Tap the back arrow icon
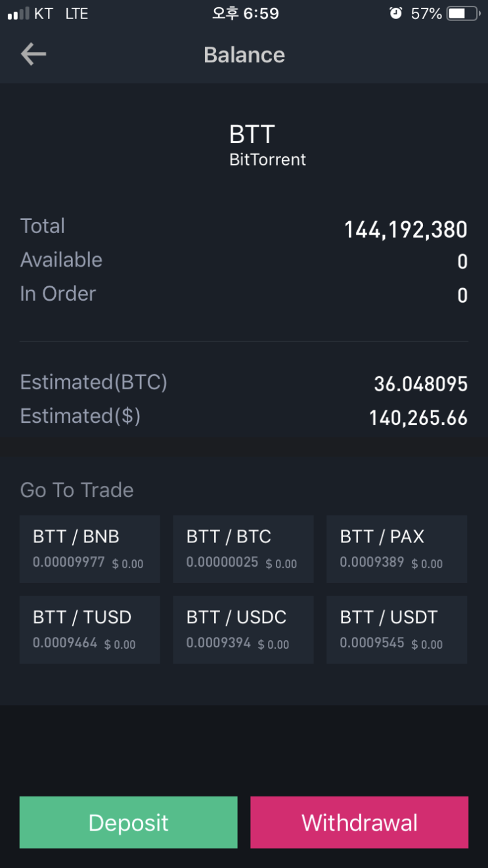The image size is (488, 868). (33, 54)
